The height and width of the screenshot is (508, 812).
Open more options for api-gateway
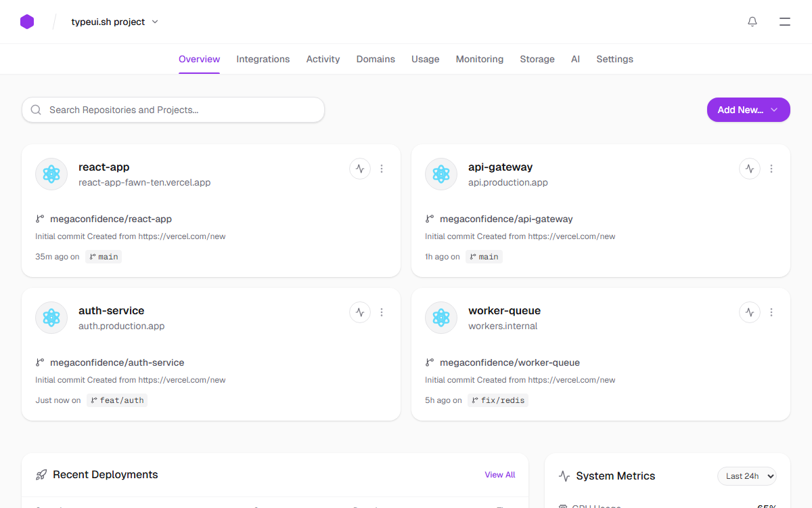[771, 169]
